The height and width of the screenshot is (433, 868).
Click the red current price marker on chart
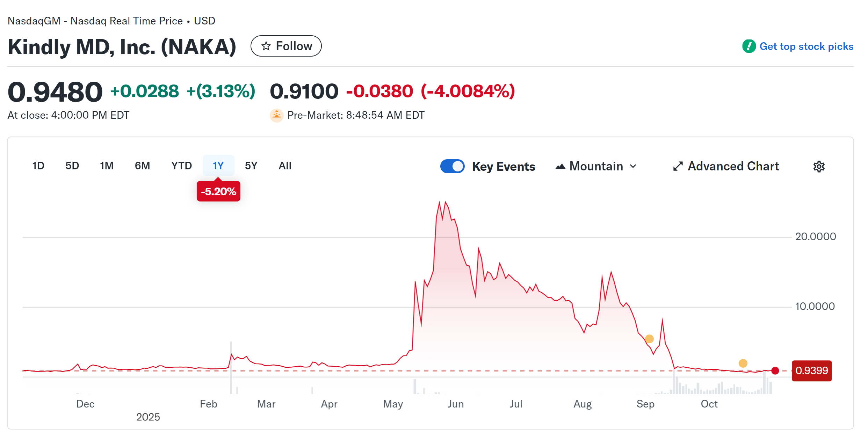[775, 371]
